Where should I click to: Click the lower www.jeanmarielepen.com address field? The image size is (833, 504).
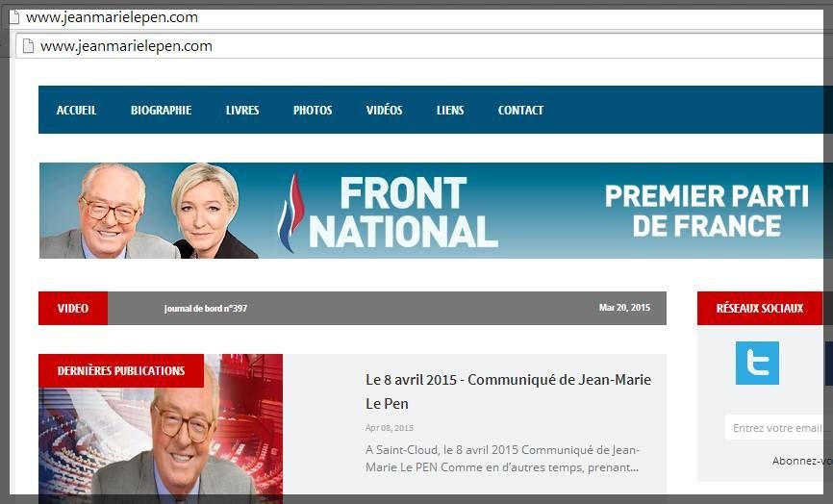pyautogui.click(x=419, y=46)
